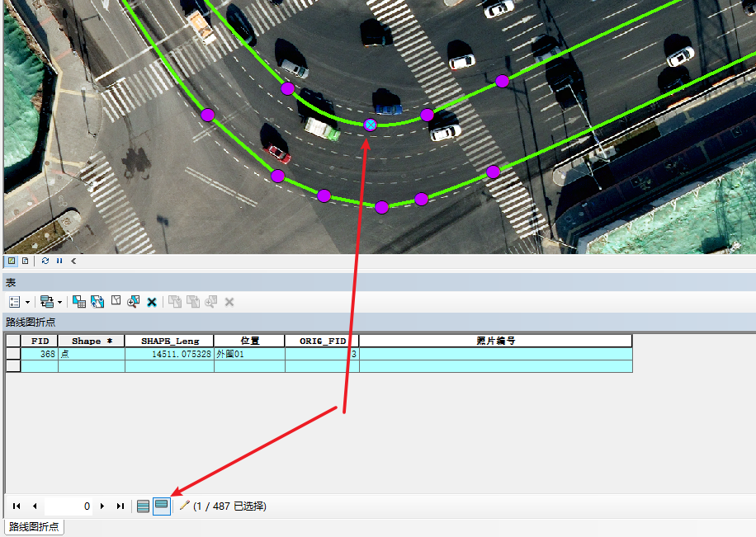The height and width of the screenshot is (537, 756).
Task: Zoom to selected features
Action: pyautogui.click(x=133, y=302)
